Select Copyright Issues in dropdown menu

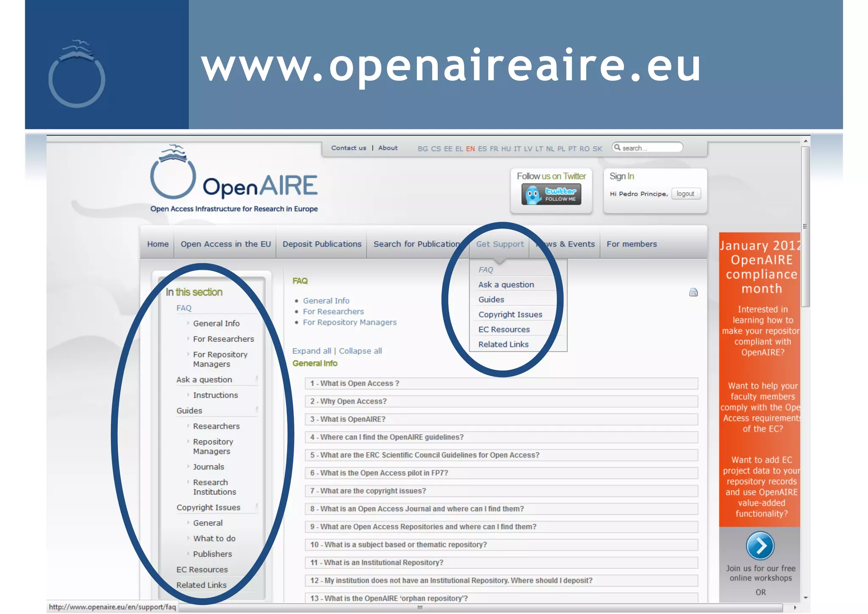510,315
